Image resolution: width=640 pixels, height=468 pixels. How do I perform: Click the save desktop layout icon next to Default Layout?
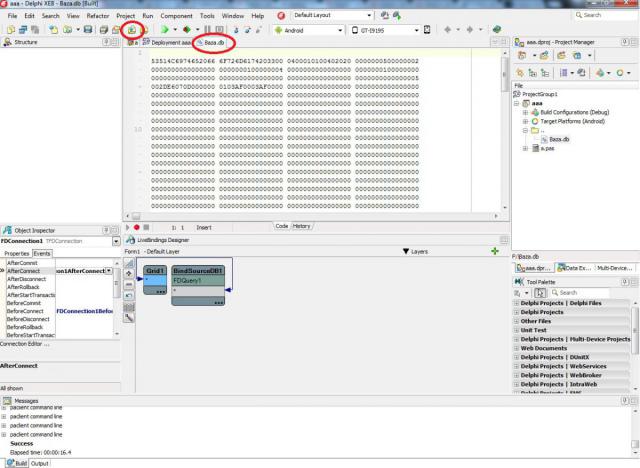(x=384, y=16)
